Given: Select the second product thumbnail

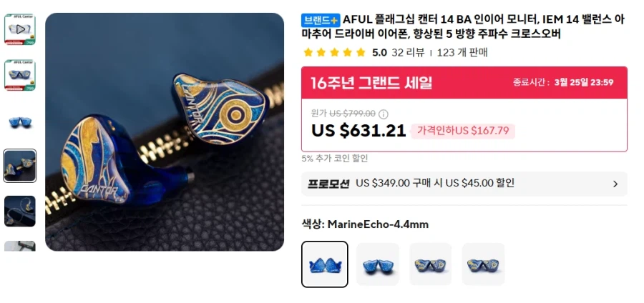Looking at the screenshot, I should click(20, 75).
